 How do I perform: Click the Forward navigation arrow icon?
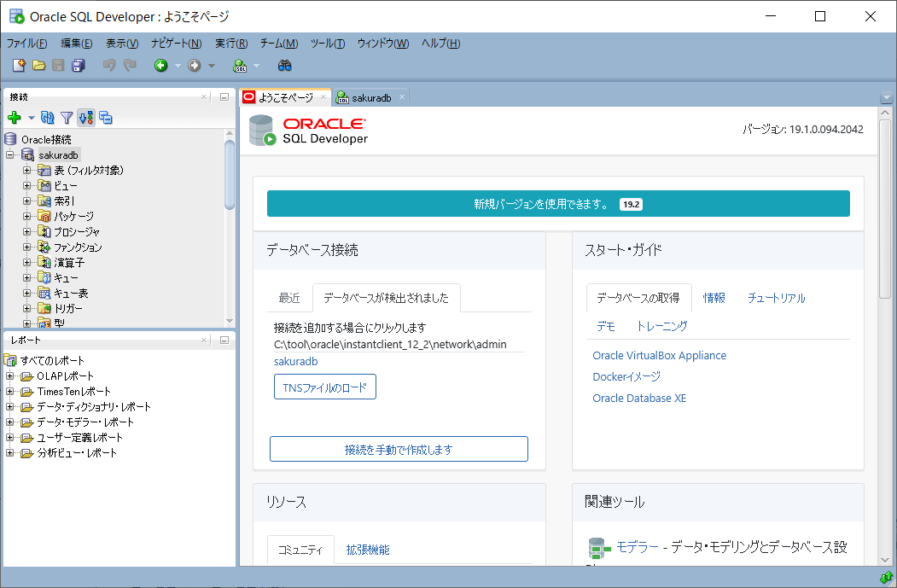195,66
